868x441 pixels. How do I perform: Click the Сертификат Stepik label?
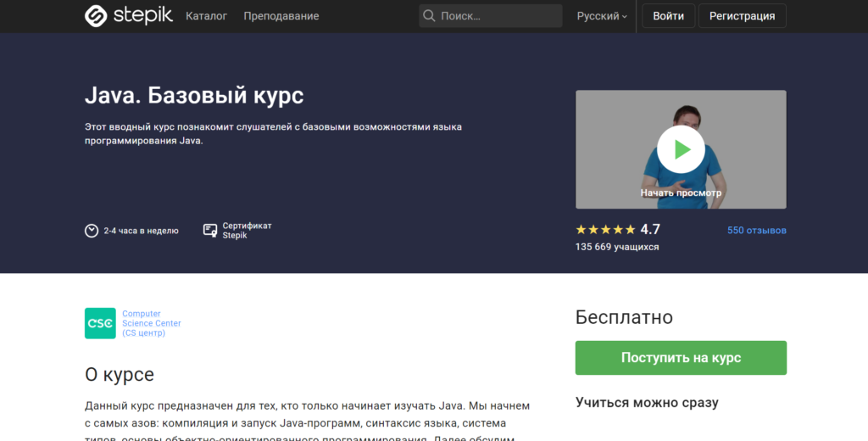(x=247, y=231)
